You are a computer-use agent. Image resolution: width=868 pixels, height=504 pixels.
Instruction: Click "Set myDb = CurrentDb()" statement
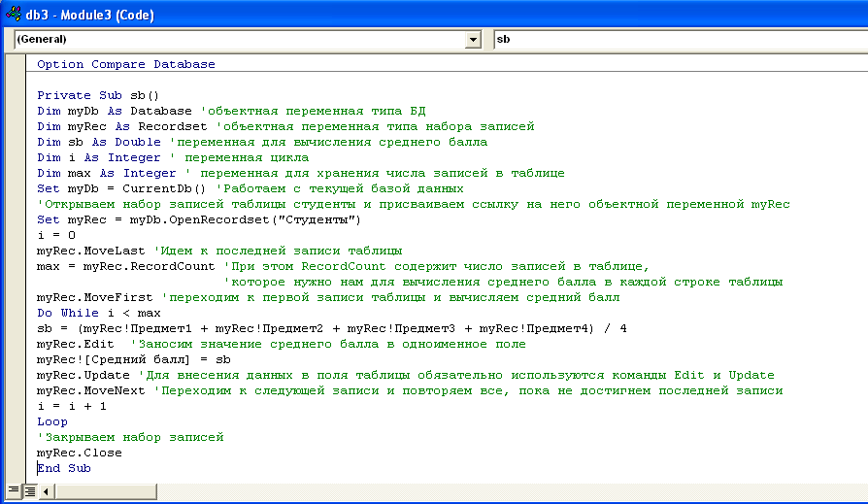click(121, 188)
